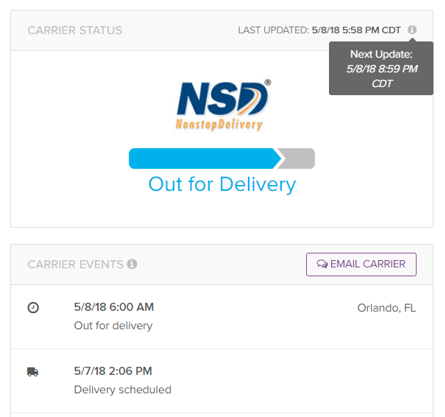Click the Delivery scheduled event description
The height and width of the screenshot is (417, 445).
tap(123, 390)
